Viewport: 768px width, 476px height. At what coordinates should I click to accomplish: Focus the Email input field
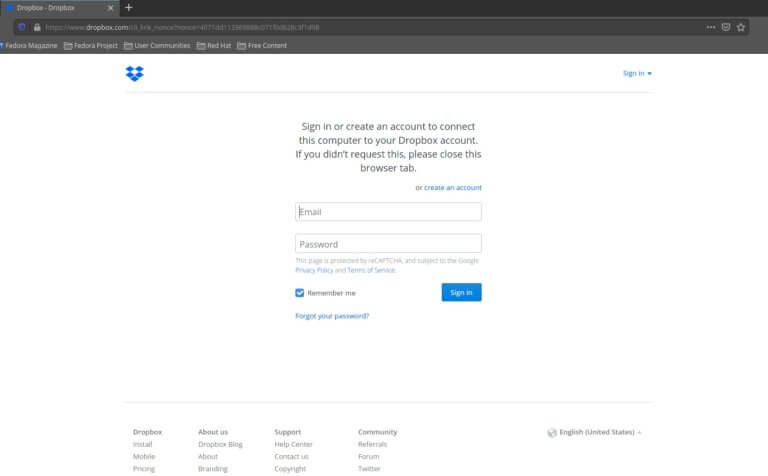tap(388, 212)
